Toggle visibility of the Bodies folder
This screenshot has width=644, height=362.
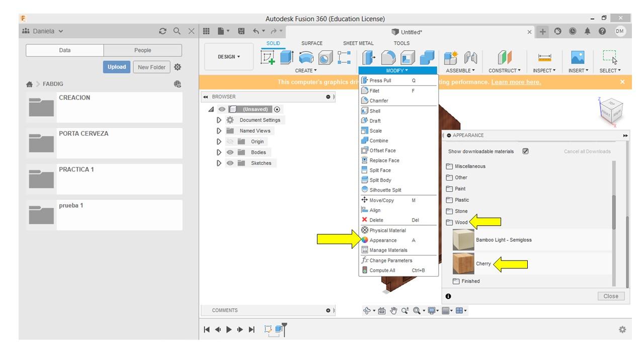[x=230, y=152]
